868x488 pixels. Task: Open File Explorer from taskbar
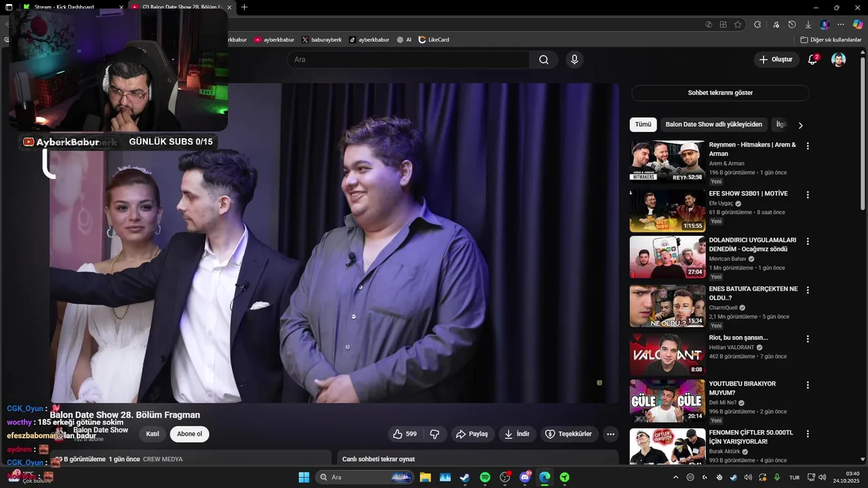coord(425,477)
